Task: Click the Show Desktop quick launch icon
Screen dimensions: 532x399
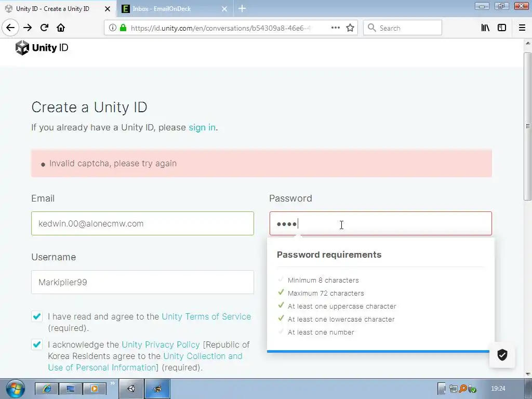Action: tap(71, 389)
